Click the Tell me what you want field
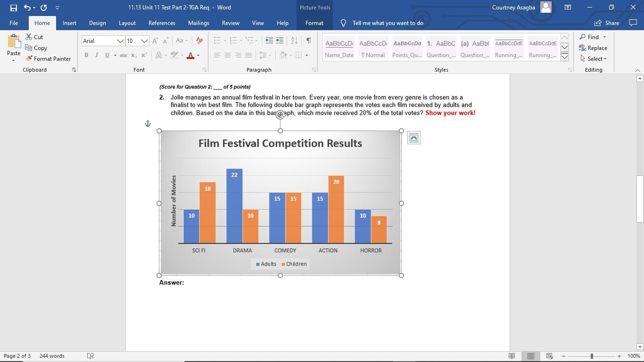 point(388,23)
